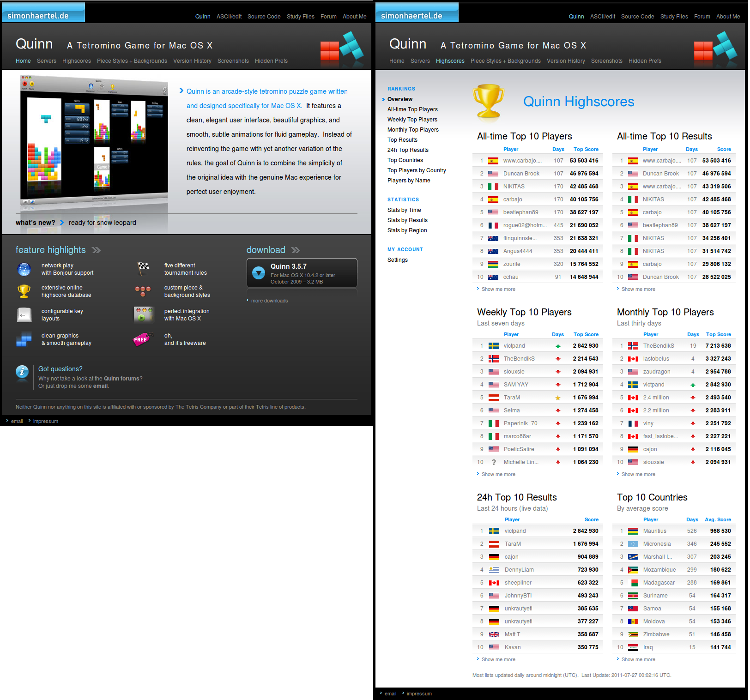Follow the Quinn forums link

pyautogui.click(x=121, y=379)
